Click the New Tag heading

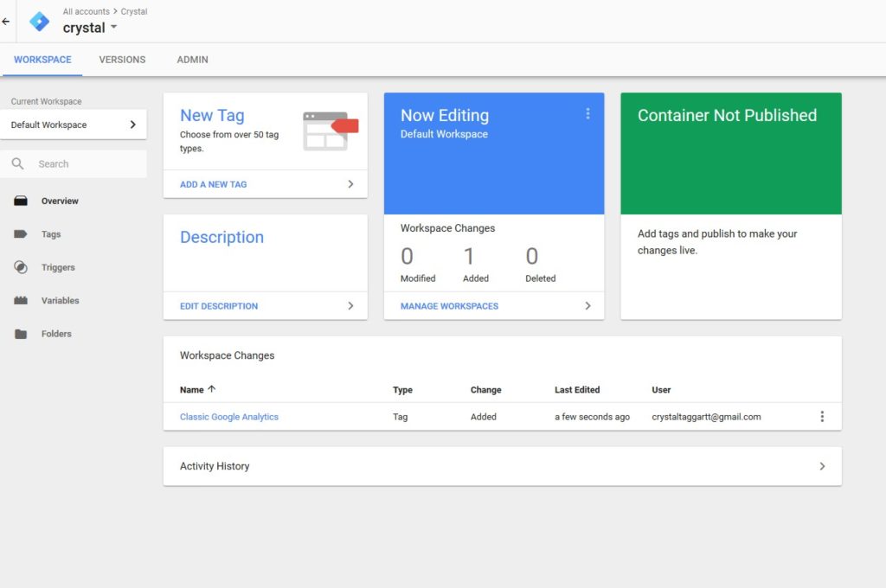[212, 115]
